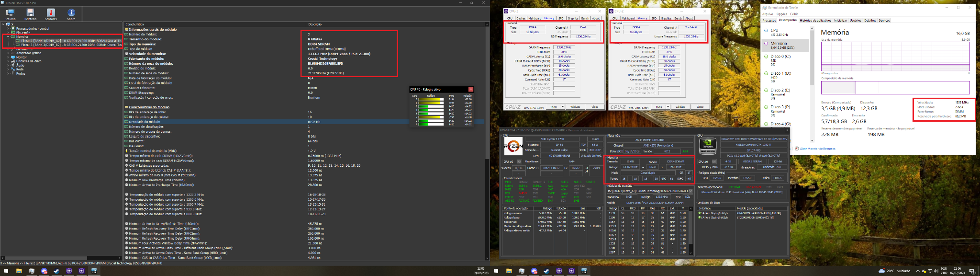This screenshot has height=276, width=980.
Task: Open the Abrir Monitor de Recursos link
Action: (818, 149)
